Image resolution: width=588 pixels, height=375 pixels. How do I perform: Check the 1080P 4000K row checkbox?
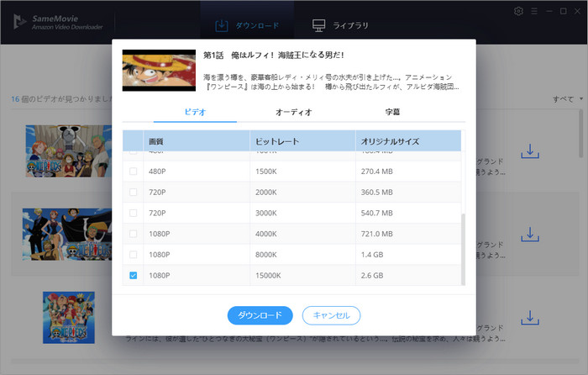pos(133,234)
